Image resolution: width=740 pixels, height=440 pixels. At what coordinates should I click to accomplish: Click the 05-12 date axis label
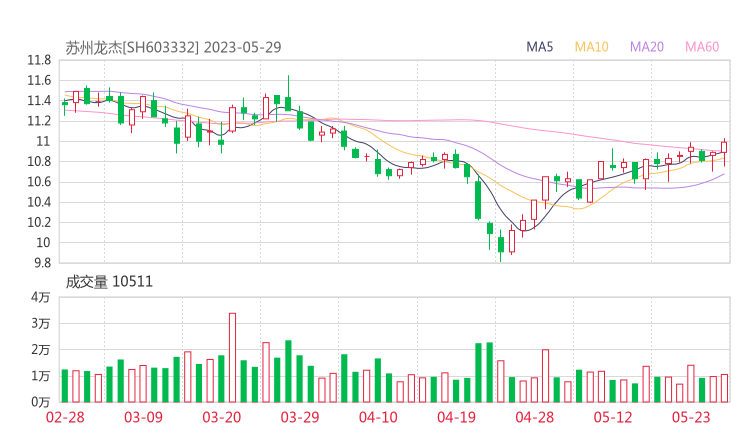(x=613, y=417)
